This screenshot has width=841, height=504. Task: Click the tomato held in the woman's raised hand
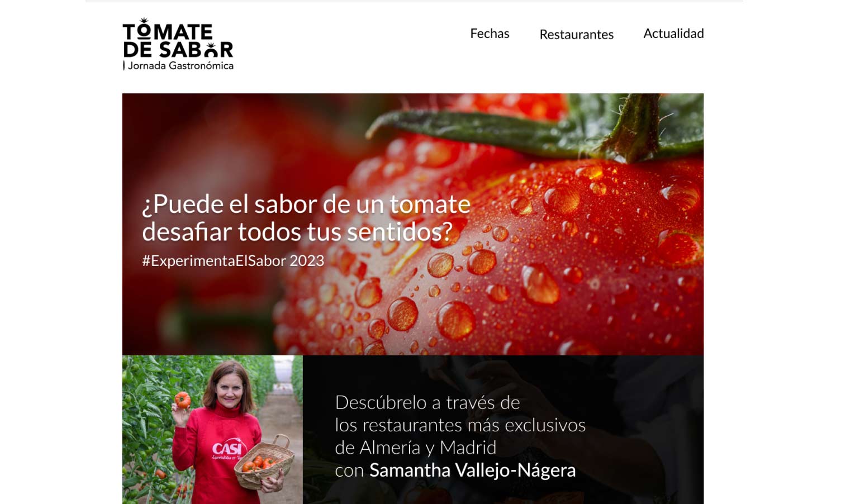[183, 399]
